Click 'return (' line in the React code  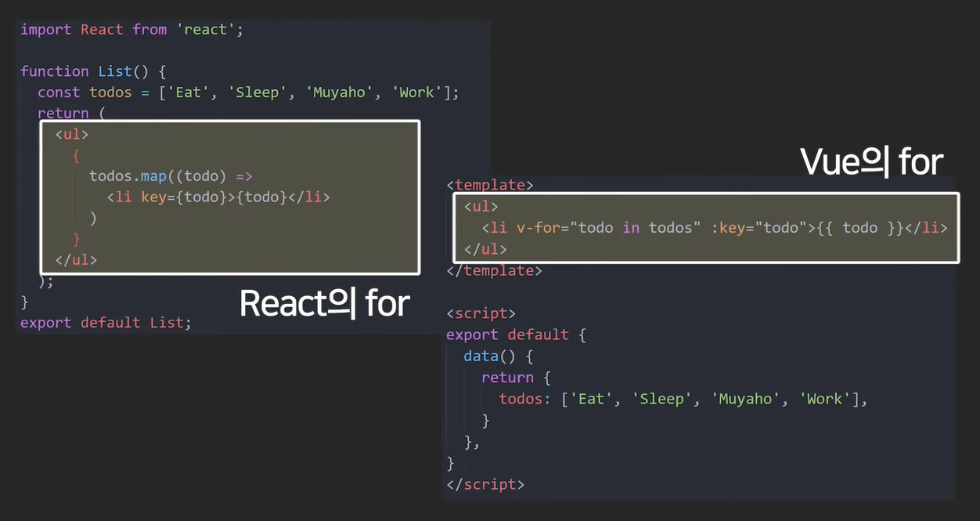pyautogui.click(x=71, y=113)
